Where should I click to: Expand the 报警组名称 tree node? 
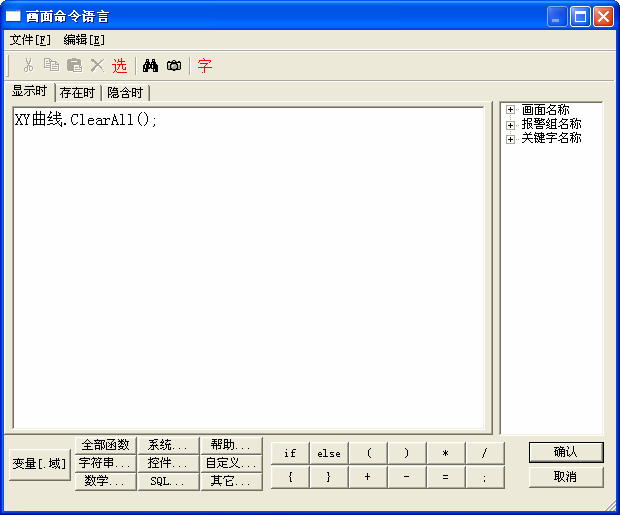[x=511, y=125]
